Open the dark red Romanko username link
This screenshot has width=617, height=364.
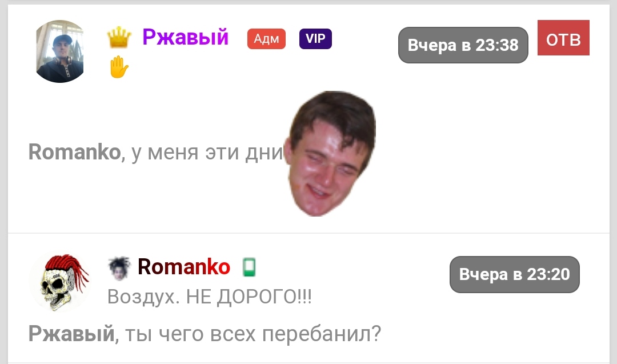click(184, 267)
